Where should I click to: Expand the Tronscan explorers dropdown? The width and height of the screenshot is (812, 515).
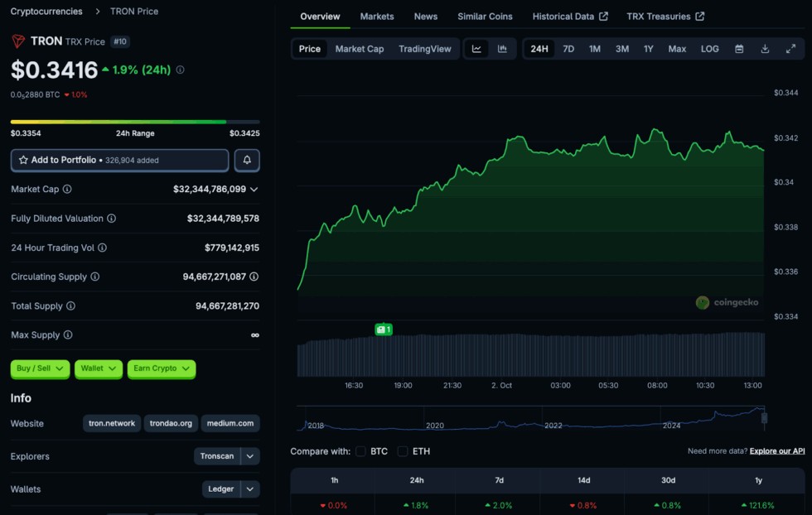click(x=250, y=456)
